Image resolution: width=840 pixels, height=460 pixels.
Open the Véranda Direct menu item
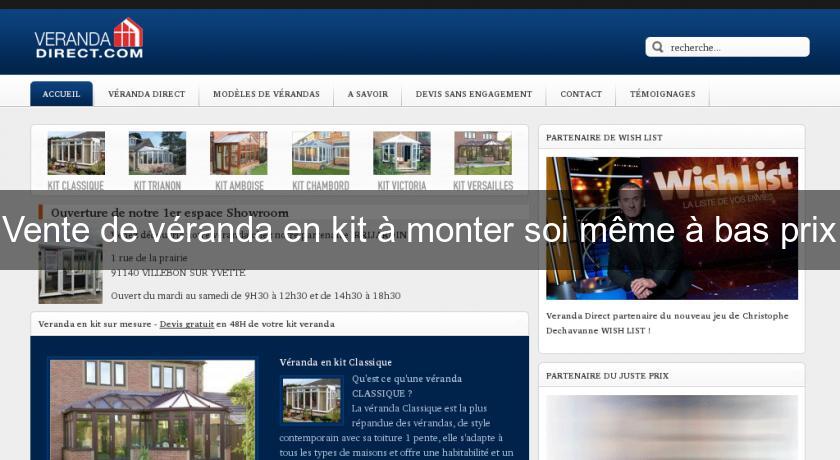[146, 94]
